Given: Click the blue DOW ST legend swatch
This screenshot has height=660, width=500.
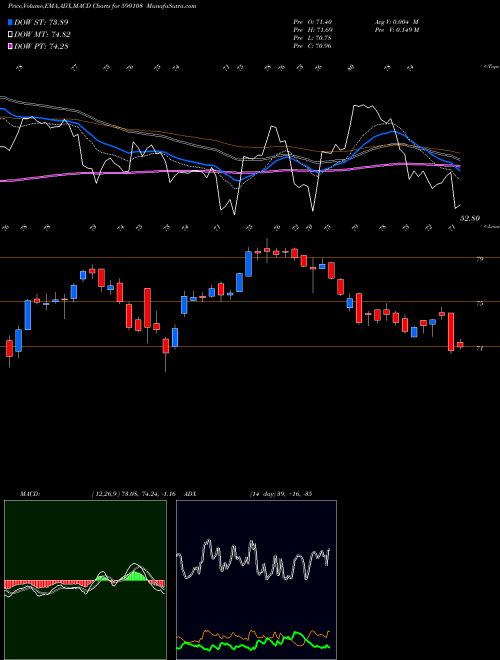Looking at the screenshot, I should coord(11,22).
